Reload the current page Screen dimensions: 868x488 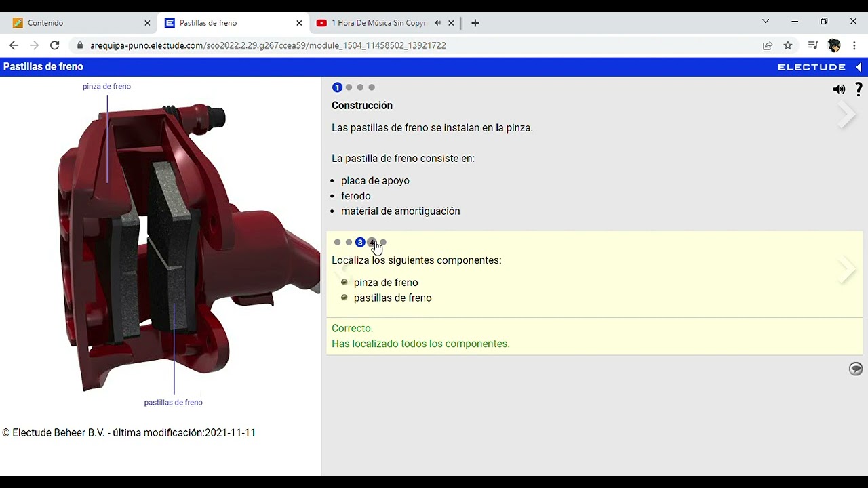coord(55,45)
